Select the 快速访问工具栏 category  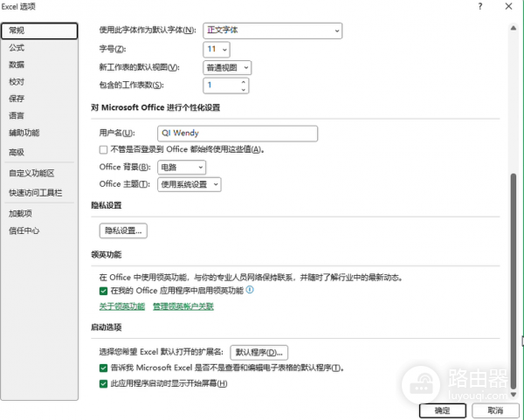coord(36,193)
